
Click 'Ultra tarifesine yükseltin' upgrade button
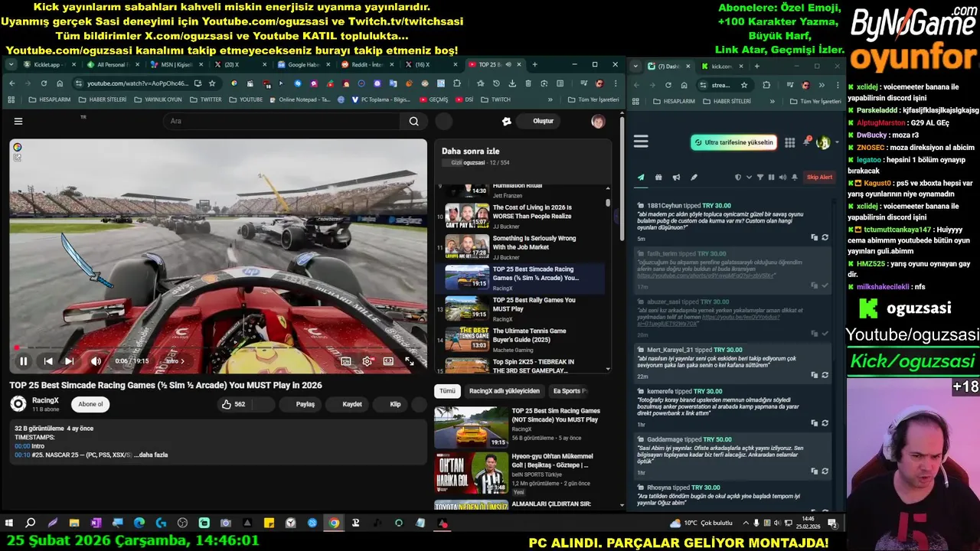click(733, 142)
